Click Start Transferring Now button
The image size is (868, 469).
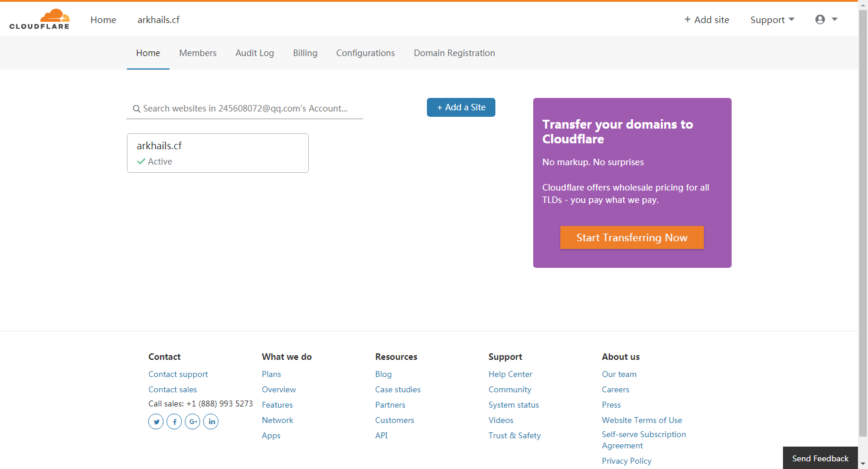pyautogui.click(x=632, y=238)
